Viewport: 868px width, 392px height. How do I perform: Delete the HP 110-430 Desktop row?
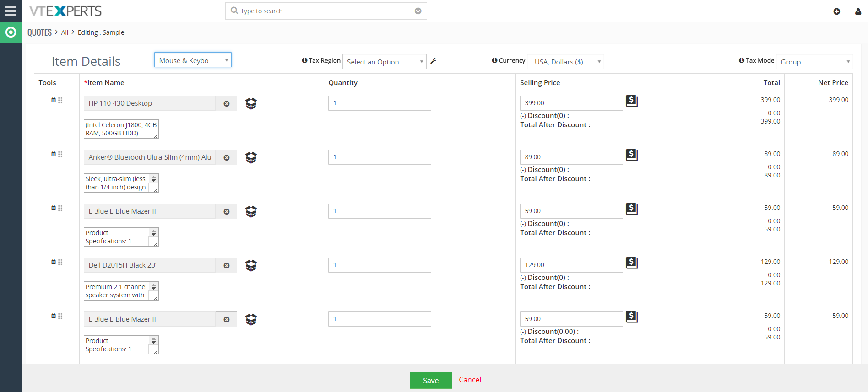point(53,100)
